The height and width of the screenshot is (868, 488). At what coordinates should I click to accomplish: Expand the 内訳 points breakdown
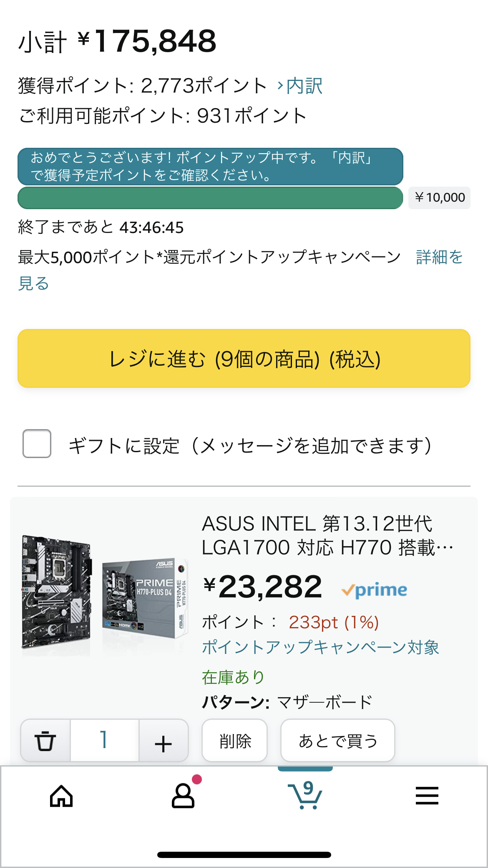tap(300, 86)
